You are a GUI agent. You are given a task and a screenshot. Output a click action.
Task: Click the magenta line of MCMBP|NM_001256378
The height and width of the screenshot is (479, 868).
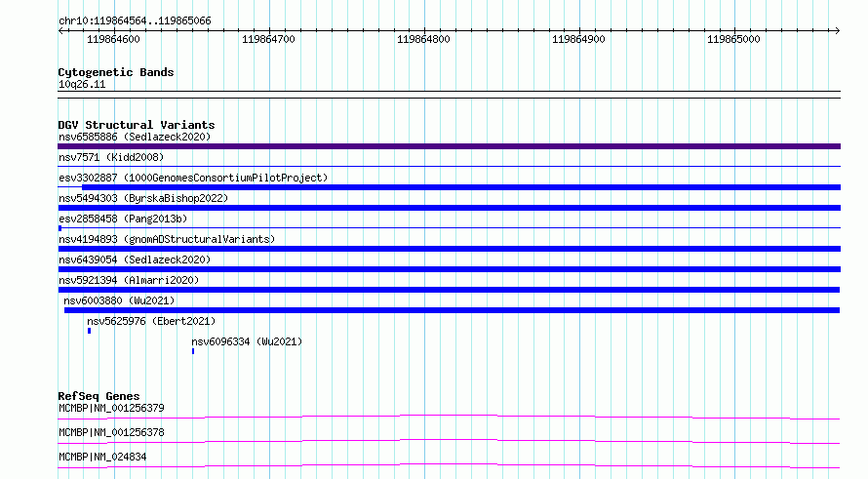449,441
